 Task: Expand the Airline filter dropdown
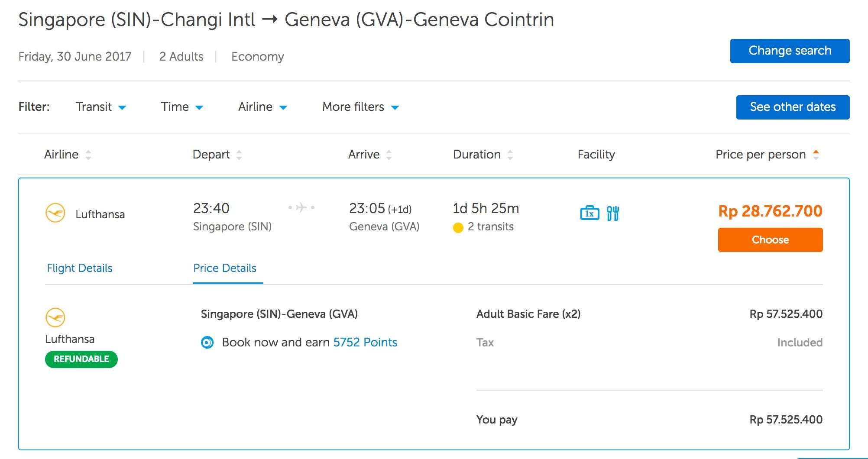click(x=263, y=107)
